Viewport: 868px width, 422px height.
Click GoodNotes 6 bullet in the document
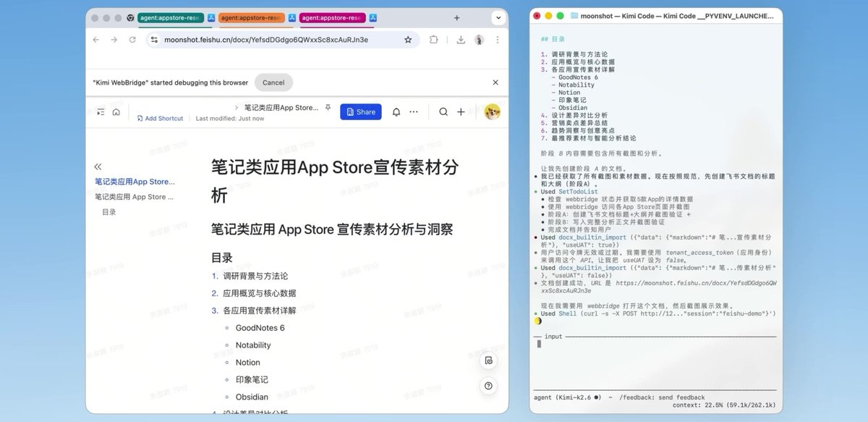[260, 328]
